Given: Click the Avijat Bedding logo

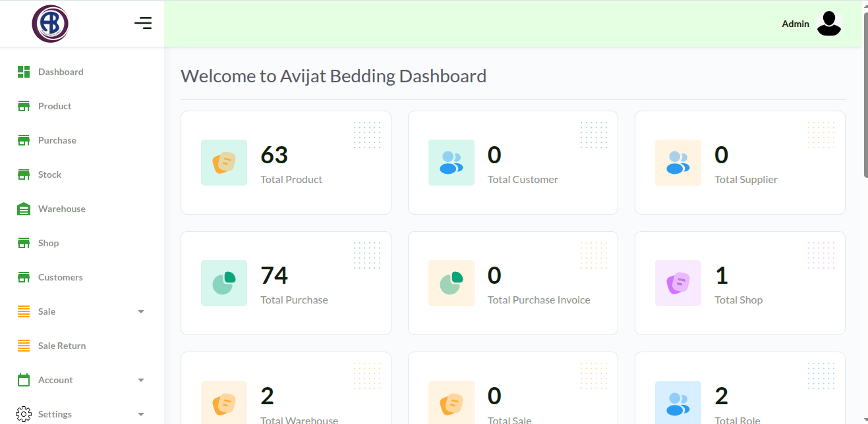Looking at the screenshot, I should pos(50,24).
